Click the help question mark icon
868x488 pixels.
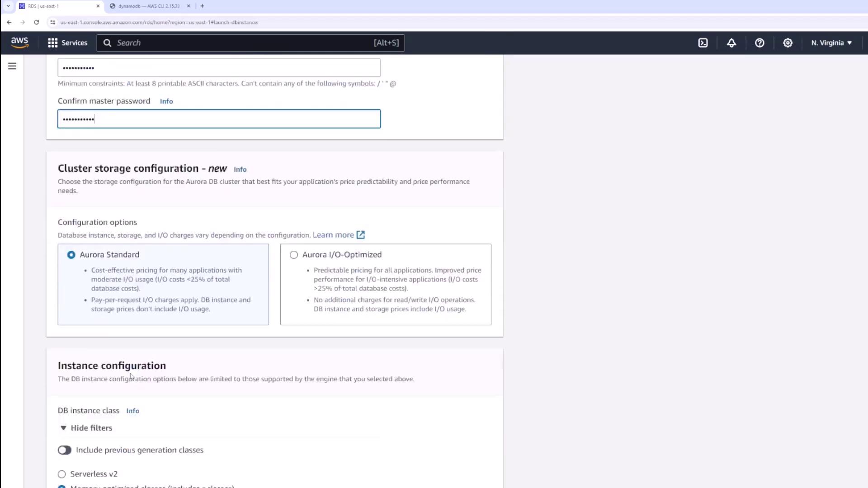759,43
